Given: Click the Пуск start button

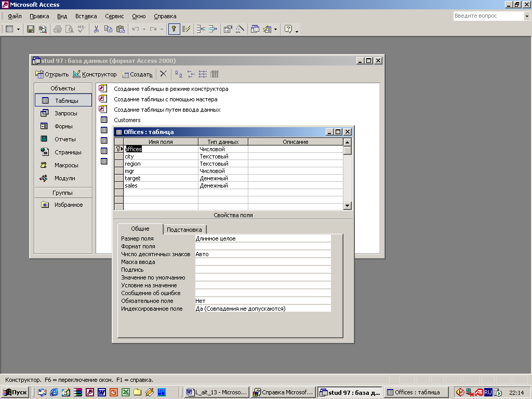Looking at the screenshot, I should tap(15, 392).
